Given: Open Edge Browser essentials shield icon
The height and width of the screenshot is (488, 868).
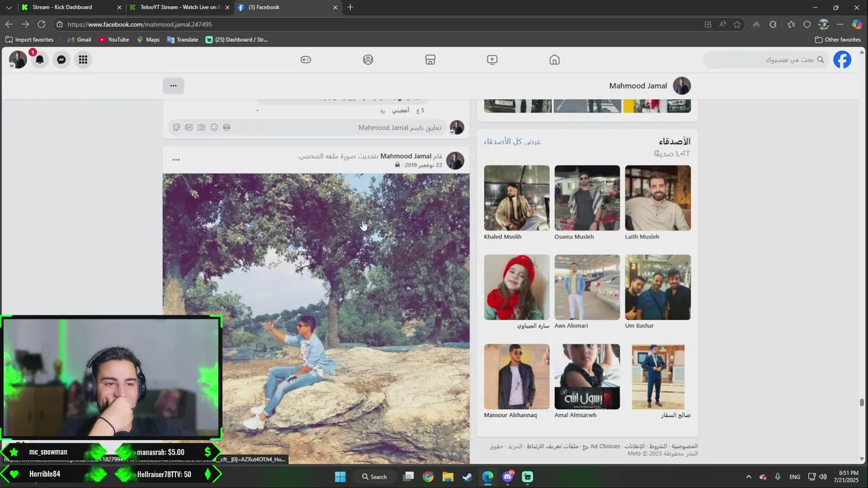Looking at the screenshot, I should [807, 24].
